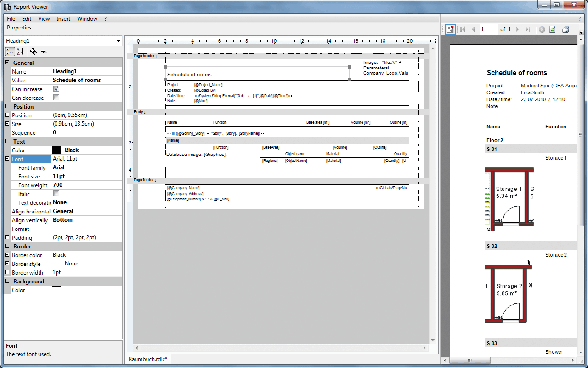
Task: Click the expand all properties plus icon
Action: click(x=34, y=52)
